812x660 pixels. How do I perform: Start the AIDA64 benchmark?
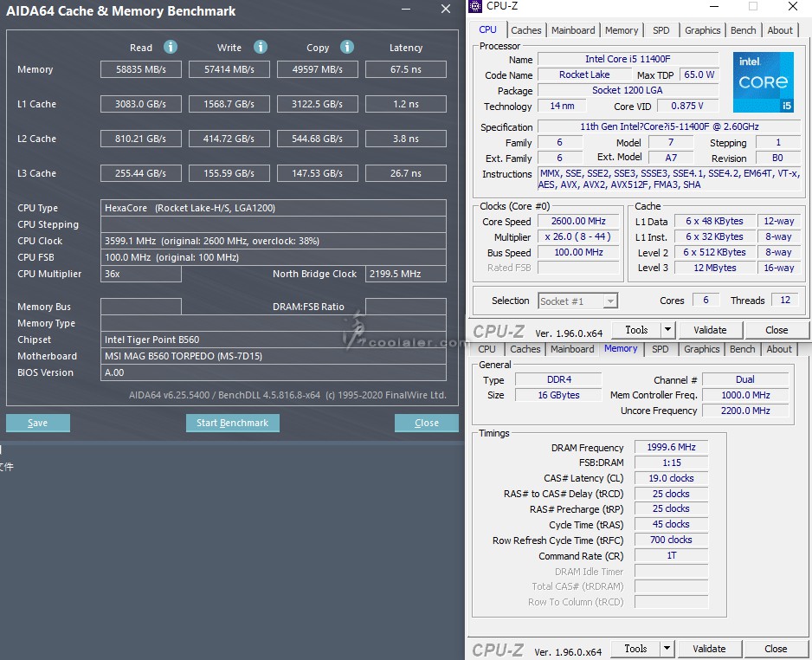[x=233, y=423]
